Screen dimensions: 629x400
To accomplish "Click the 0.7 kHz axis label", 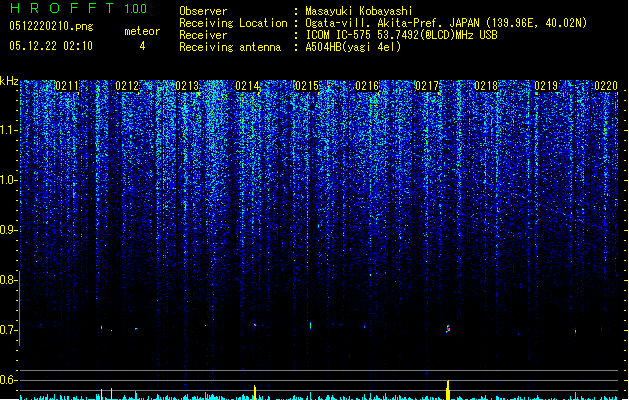I will (x=9, y=330).
